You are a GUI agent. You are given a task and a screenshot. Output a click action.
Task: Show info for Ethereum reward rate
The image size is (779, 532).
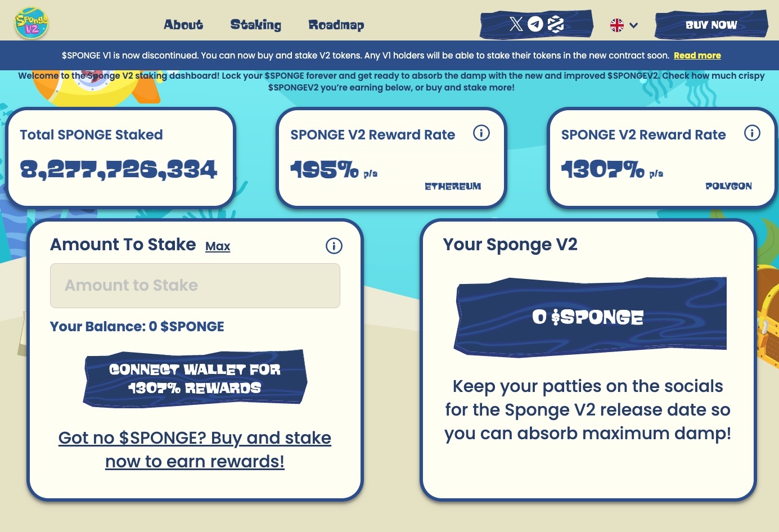[481, 133]
